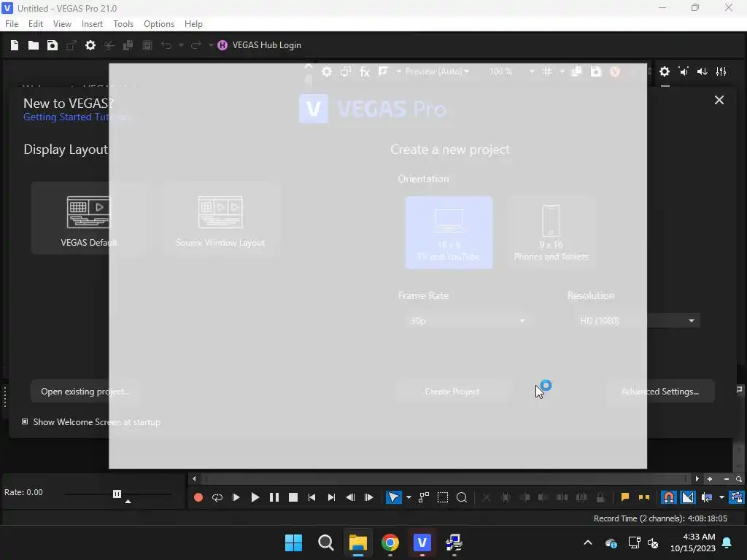Open a file with the folder icon
Viewport: 747px width, 560px height.
[x=34, y=45]
